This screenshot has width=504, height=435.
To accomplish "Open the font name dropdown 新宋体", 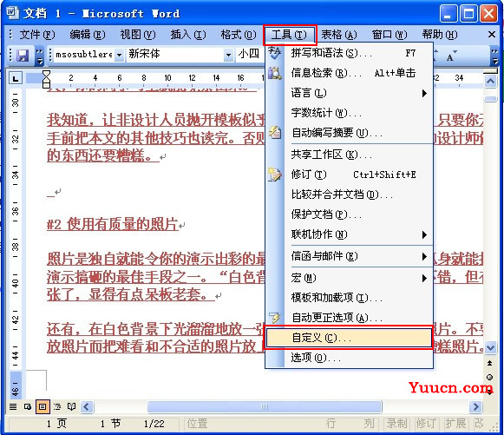I will (228, 55).
